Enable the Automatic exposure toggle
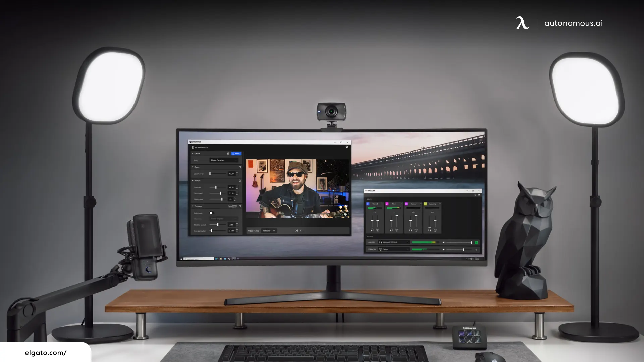Viewport: 644px width, 362px height. point(212,213)
